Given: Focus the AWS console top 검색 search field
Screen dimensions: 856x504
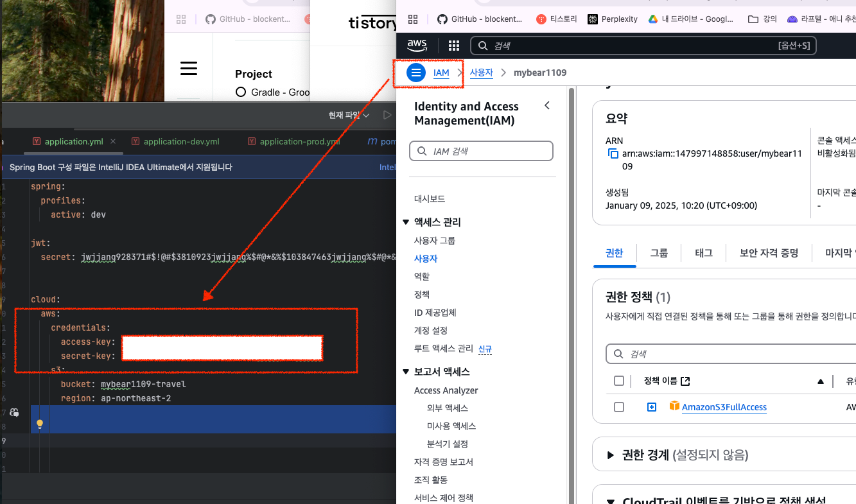Looking at the screenshot, I should point(643,46).
